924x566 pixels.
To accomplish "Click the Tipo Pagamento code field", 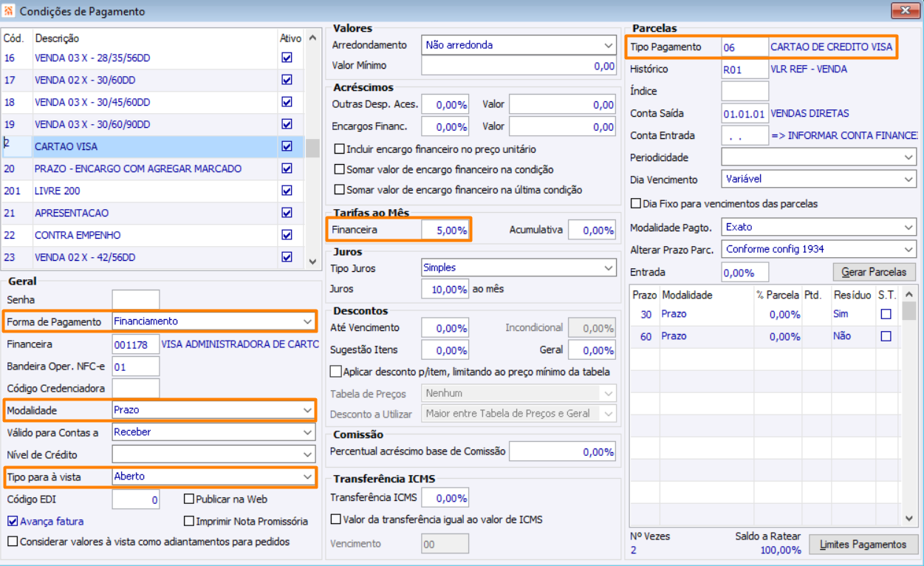I will click(744, 47).
